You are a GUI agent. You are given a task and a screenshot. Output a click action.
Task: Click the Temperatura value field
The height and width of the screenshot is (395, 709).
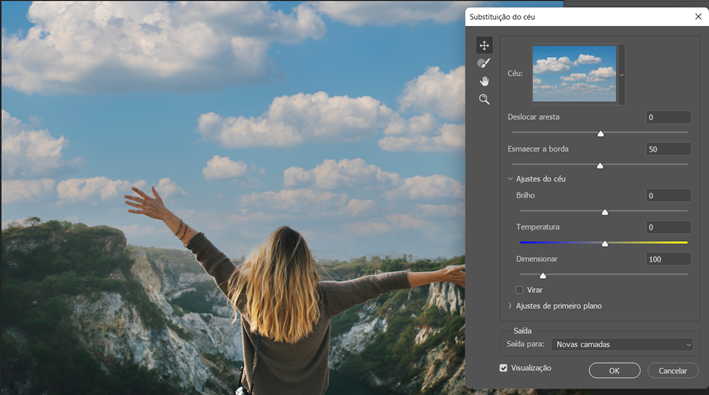pyautogui.click(x=668, y=227)
